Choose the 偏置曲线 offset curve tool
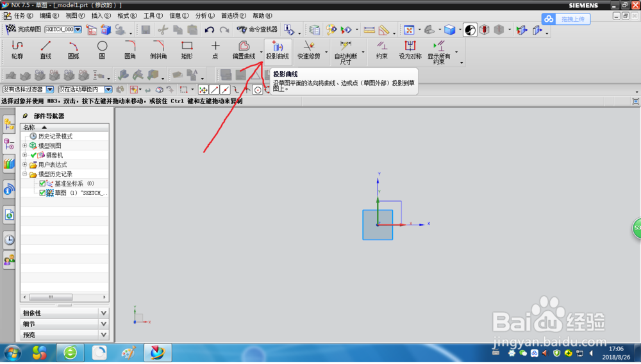This screenshot has height=364, width=641. pyautogui.click(x=244, y=50)
